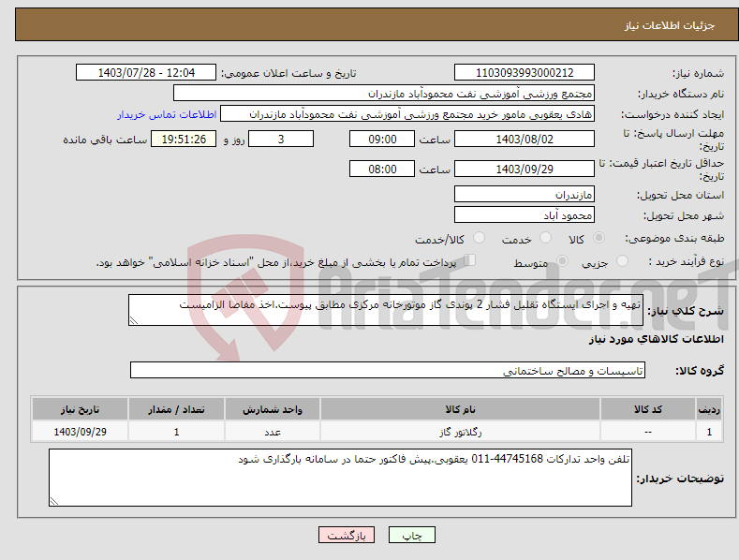This screenshot has width=739, height=560.
Task: Click the delivery city field محمود آباد
Action: point(525,215)
